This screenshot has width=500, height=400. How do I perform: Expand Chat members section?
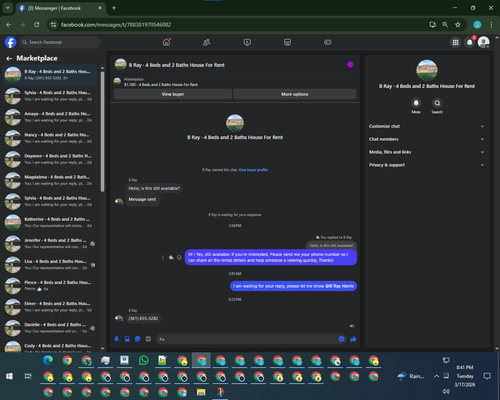[426, 139]
